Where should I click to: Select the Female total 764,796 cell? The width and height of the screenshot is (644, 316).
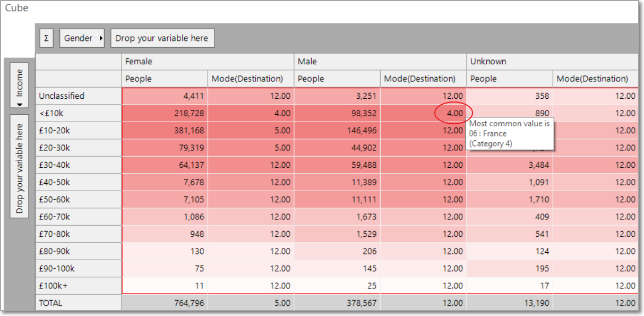[x=165, y=303]
